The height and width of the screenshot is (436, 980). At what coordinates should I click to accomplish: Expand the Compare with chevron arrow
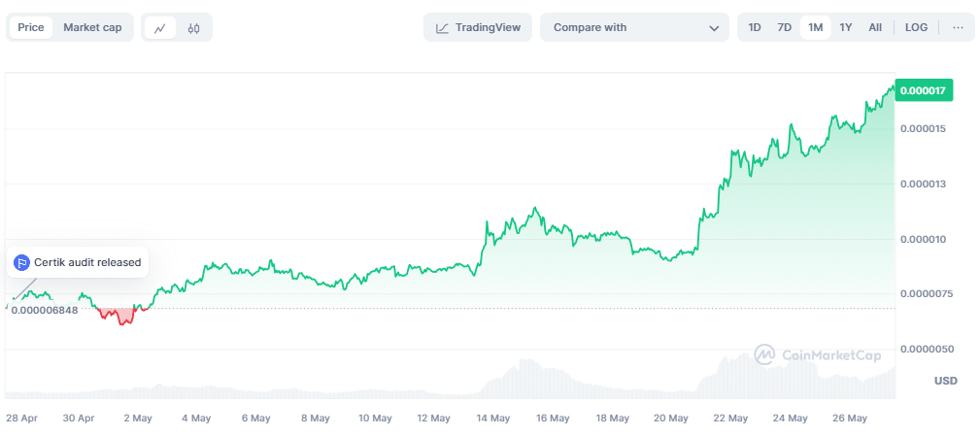click(715, 28)
